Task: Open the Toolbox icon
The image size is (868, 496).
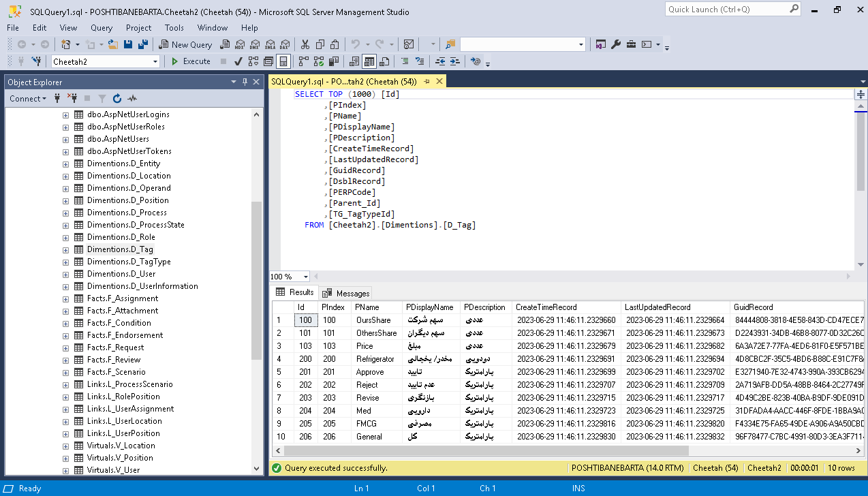Action: point(632,44)
